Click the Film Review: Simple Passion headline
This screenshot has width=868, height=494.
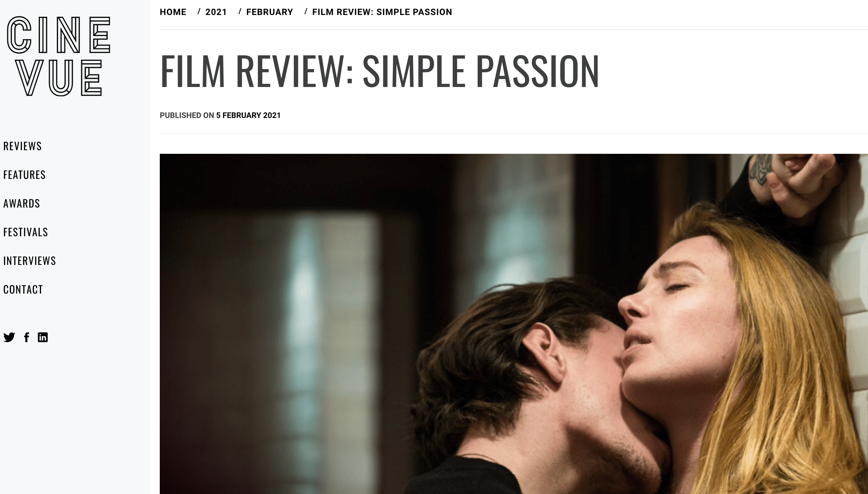coord(380,71)
